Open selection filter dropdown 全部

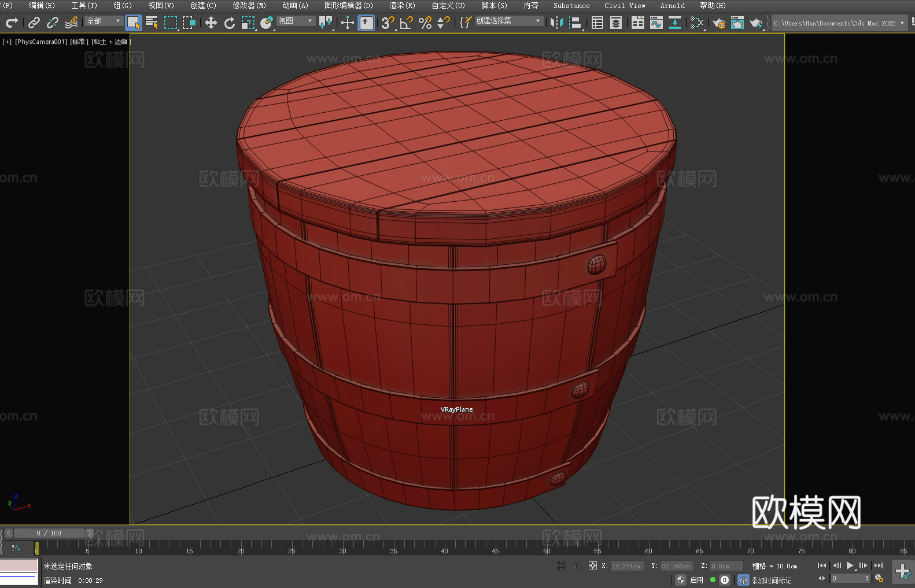[x=104, y=21]
